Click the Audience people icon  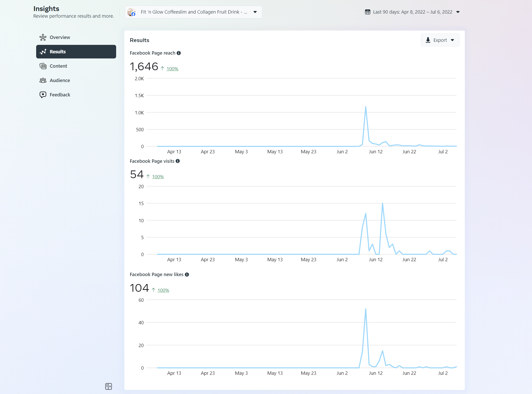point(43,80)
